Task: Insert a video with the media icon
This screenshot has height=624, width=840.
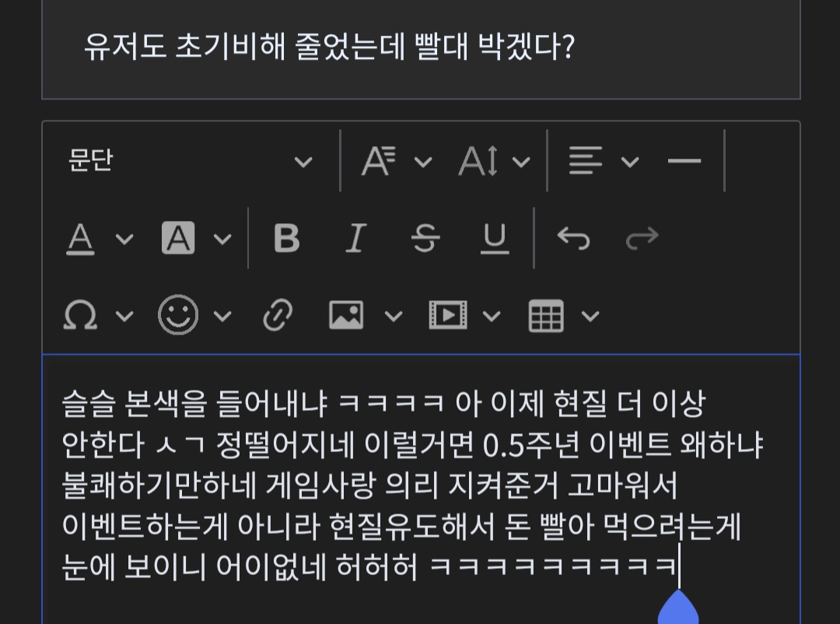Action: pyautogui.click(x=448, y=314)
